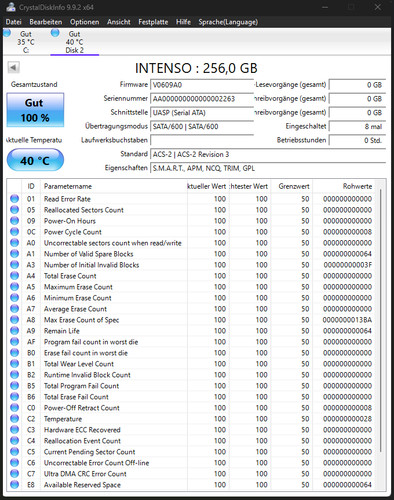Select the Available Reserved Space row text
Image resolution: width=394 pixels, height=500 pixels.
82,485
